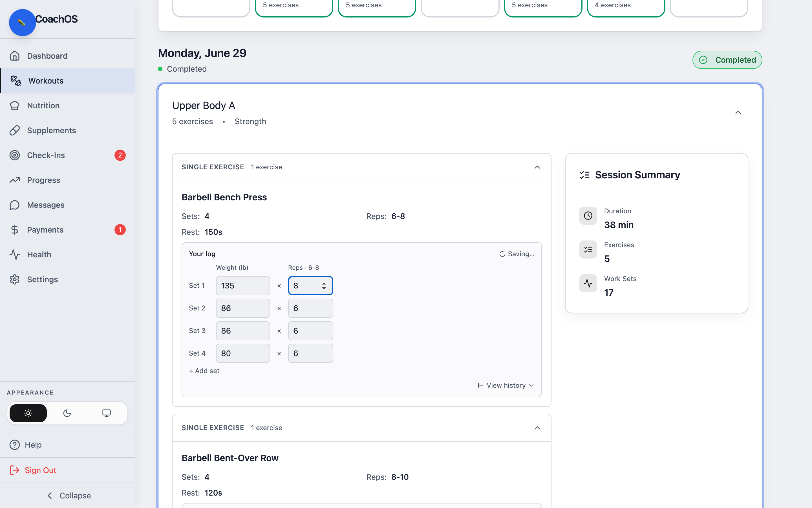Click the Payments dollar sign icon

[x=15, y=230]
